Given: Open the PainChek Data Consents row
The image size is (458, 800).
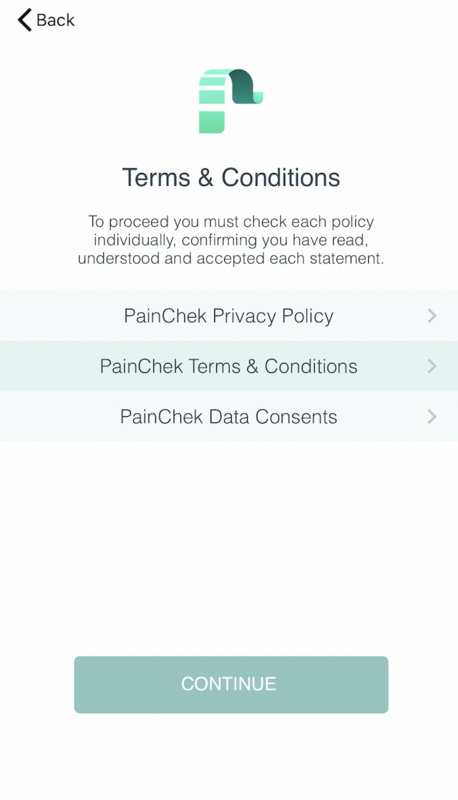Looking at the screenshot, I should pos(229,417).
